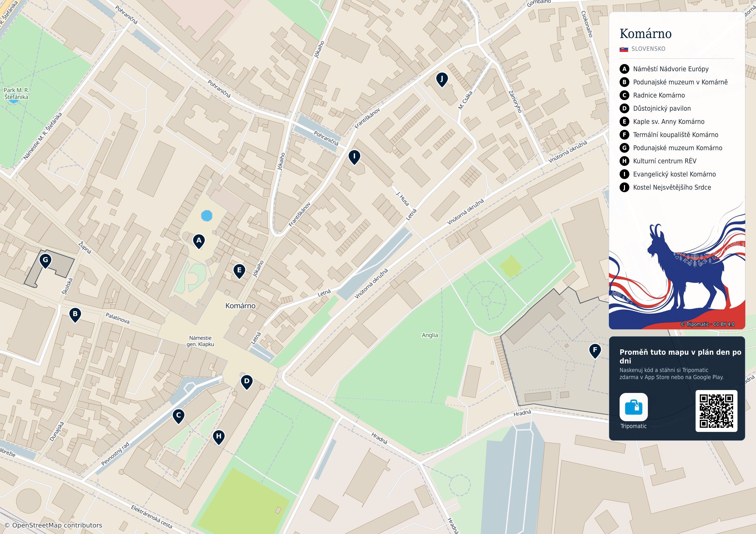
Task: Click the Proměň tuto mapu promo heading
Action: 680,356
